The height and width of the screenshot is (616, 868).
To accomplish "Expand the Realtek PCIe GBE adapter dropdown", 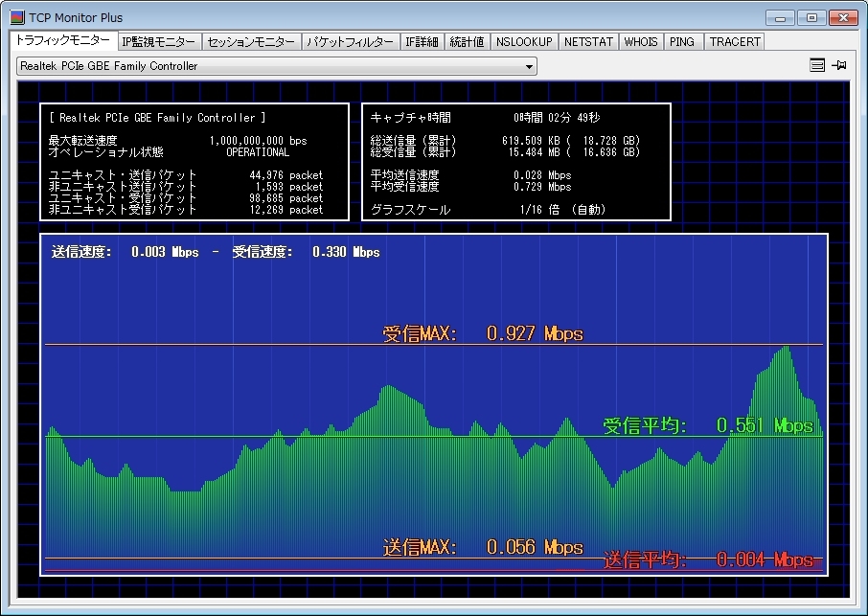I will (x=529, y=66).
